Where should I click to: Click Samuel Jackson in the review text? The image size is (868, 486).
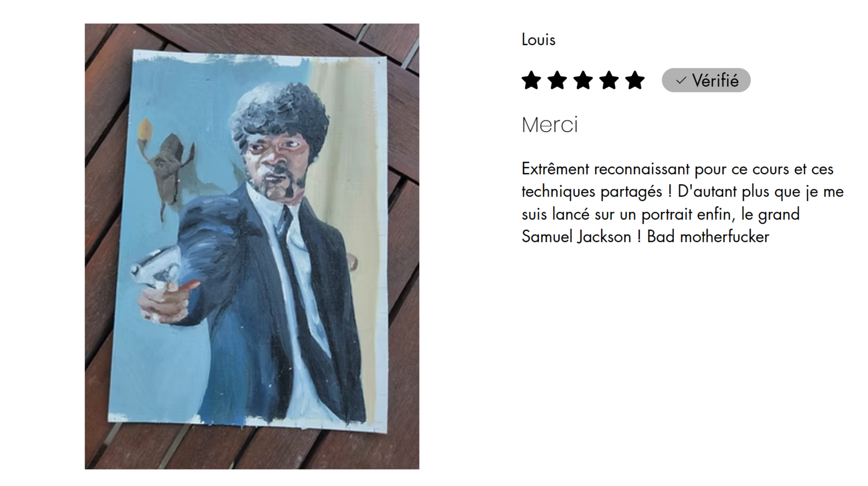576,237
